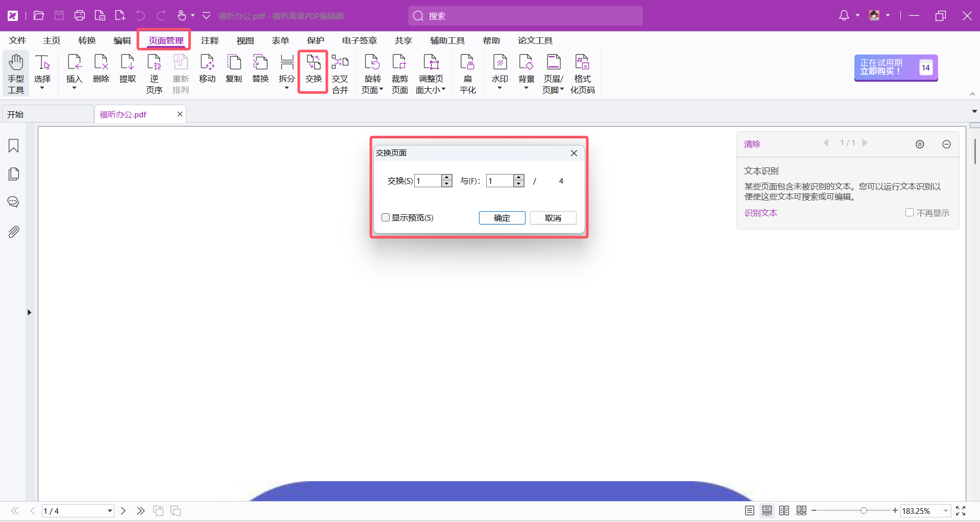The height and width of the screenshot is (522, 980).
Task: Click the 格式化页码 (format page numbers) icon
Action: point(582,73)
